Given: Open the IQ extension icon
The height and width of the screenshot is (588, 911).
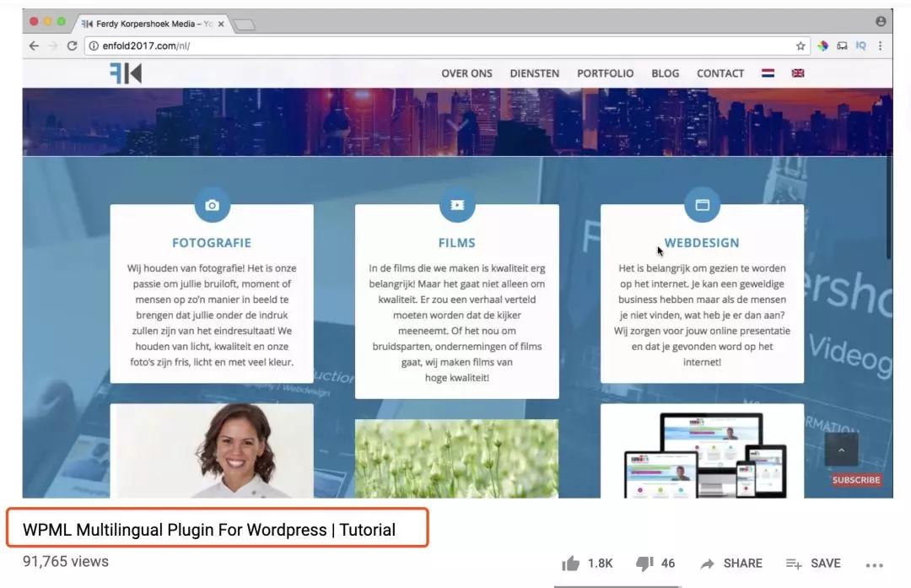Looking at the screenshot, I should pos(861,46).
